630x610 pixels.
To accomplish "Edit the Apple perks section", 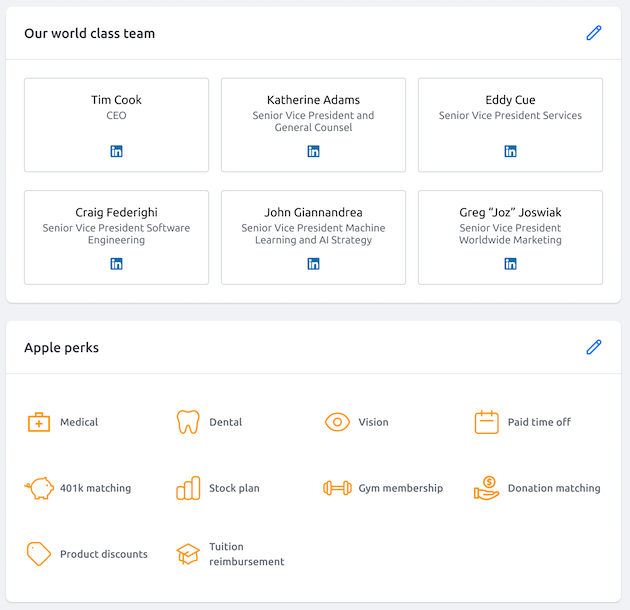I will 593,347.
